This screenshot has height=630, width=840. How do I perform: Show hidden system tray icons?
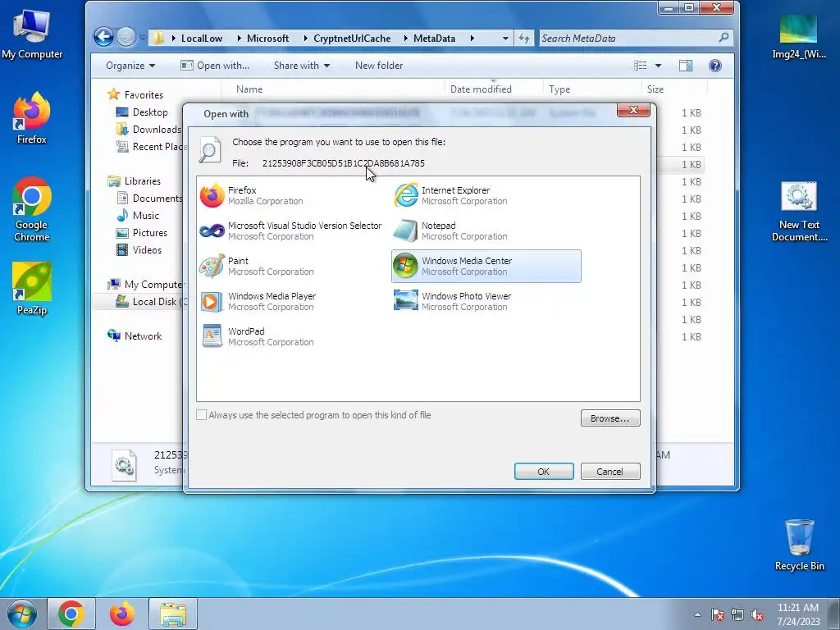click(697, 614)
